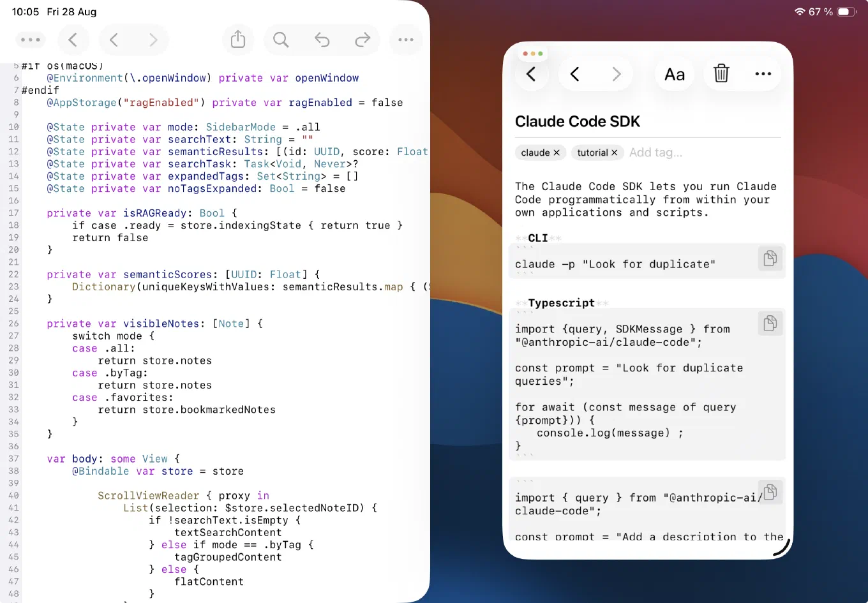This screenshot has height=603, width=868.
Task: Tap the leftmost back chevron in the code editor toolbar
Action: click(x=73, y=40)
